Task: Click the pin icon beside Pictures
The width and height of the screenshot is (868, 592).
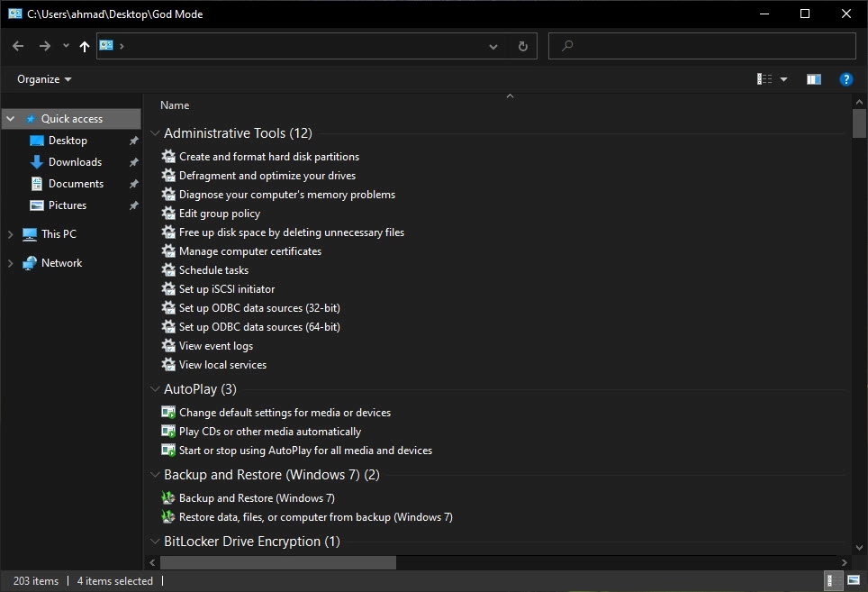Action: (133, 205)
